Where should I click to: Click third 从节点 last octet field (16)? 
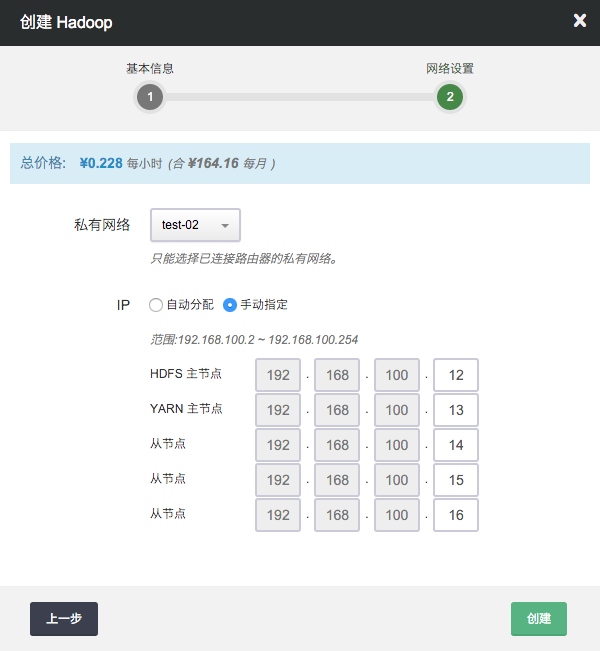[x=456, y=515]
